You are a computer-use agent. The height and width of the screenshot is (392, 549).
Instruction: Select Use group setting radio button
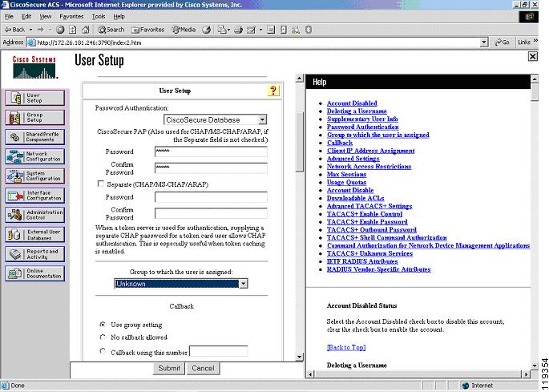pyautogui.click(x=103, y=325)
